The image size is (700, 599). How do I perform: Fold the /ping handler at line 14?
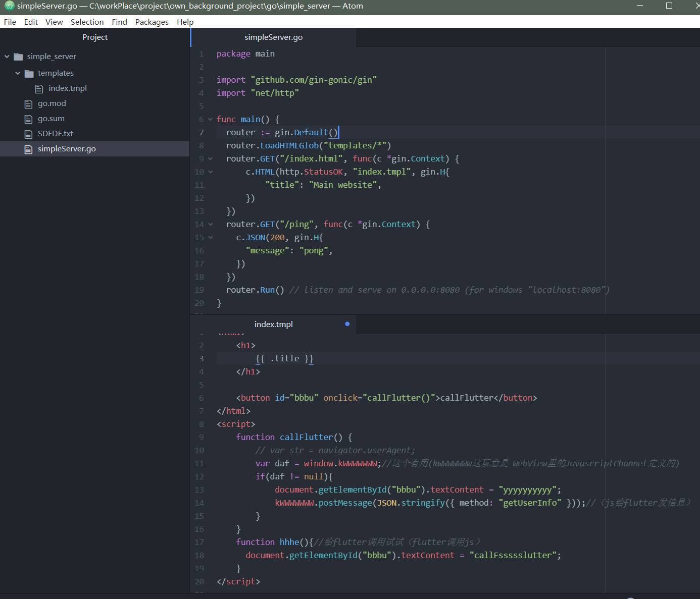tap(211, 225)
